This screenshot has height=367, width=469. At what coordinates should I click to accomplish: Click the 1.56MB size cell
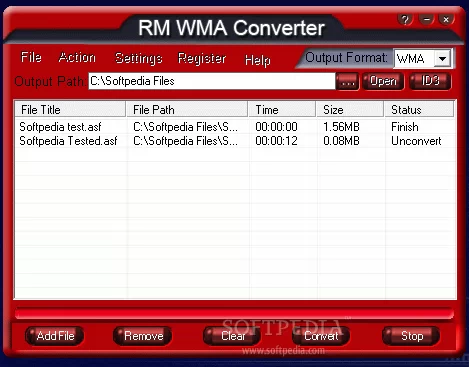(x=341, y=127)
